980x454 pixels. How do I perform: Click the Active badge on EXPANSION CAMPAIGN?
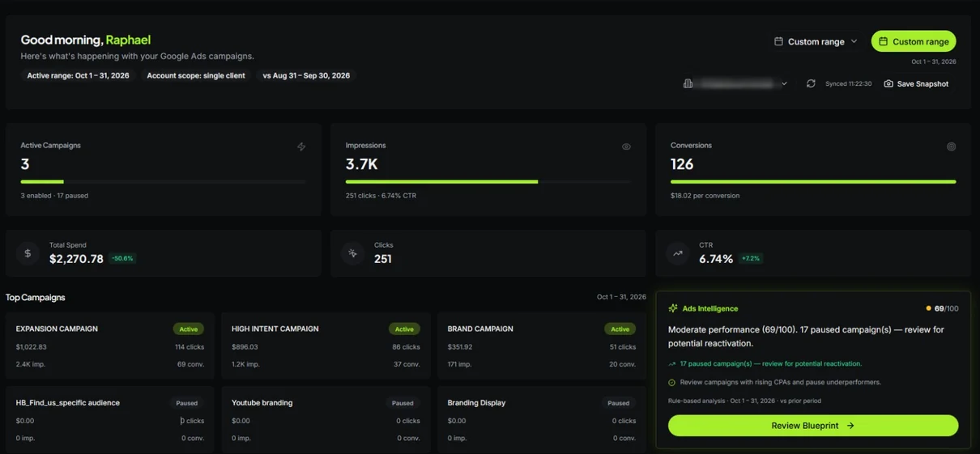coord(188,329)
